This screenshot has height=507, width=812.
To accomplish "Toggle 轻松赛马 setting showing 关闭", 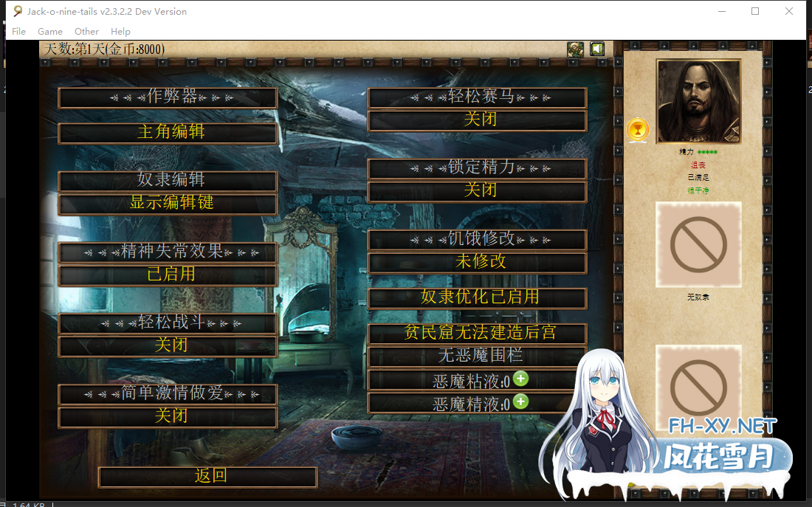I will [x=478, y=120].
